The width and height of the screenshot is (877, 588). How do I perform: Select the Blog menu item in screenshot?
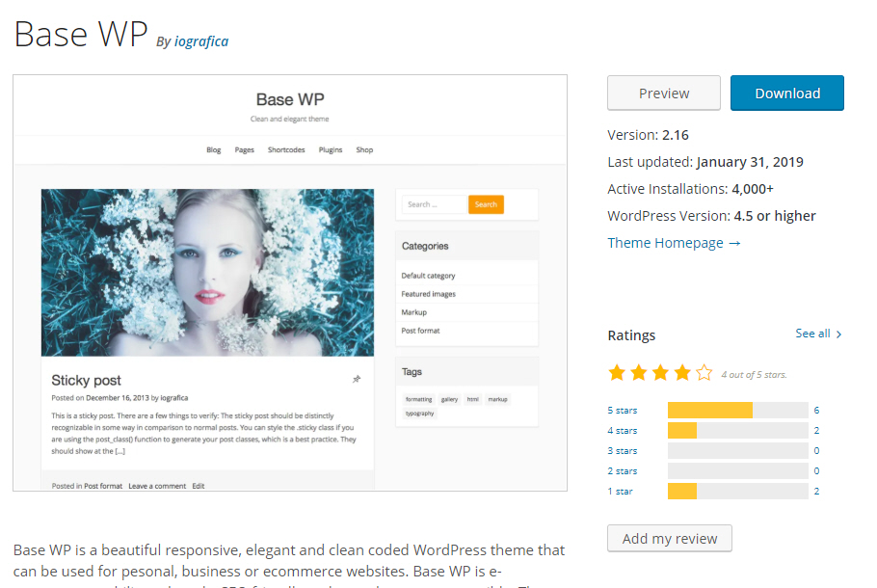214,150
